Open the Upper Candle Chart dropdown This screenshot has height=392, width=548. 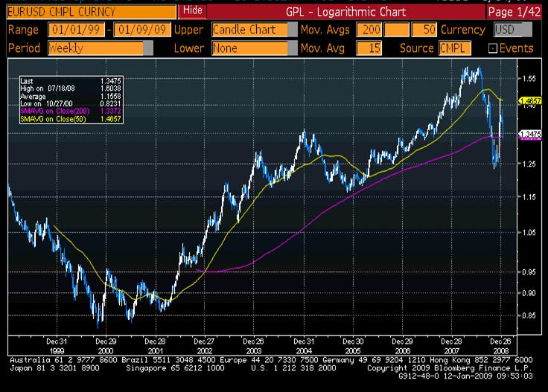[x=250, y=30]
